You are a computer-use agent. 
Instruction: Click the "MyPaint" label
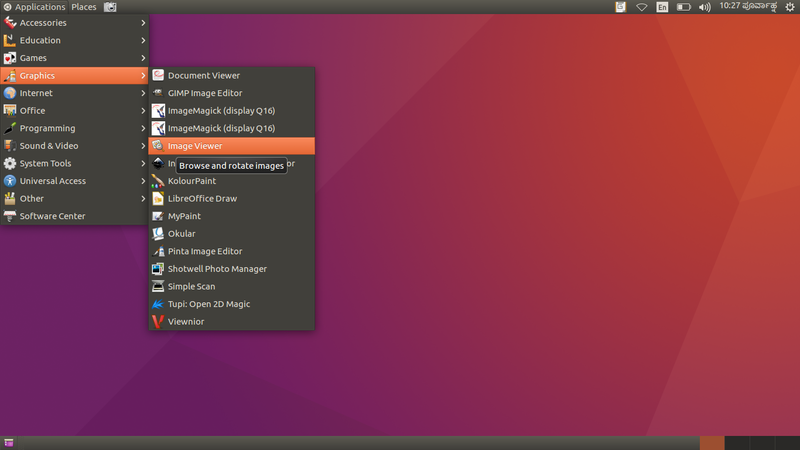184,216
